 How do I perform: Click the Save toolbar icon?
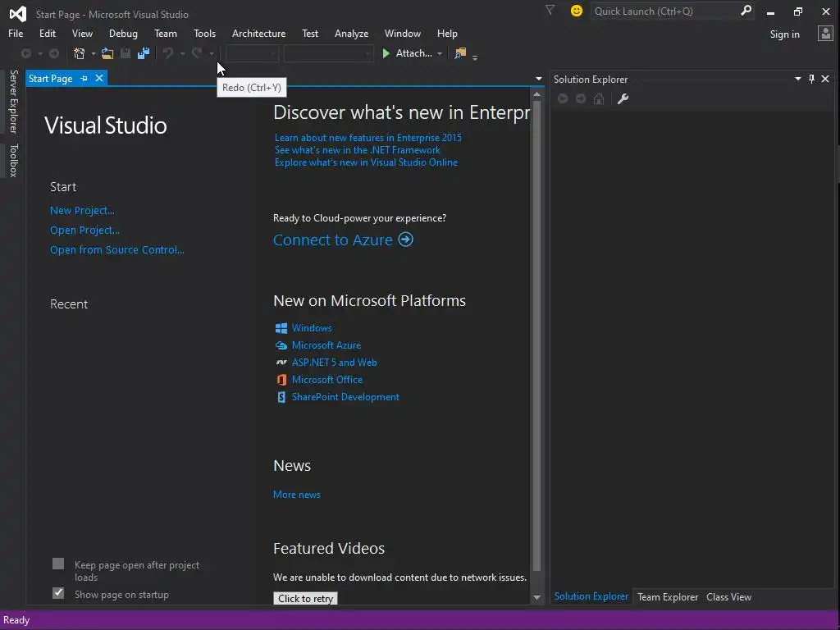pos(126,53)
